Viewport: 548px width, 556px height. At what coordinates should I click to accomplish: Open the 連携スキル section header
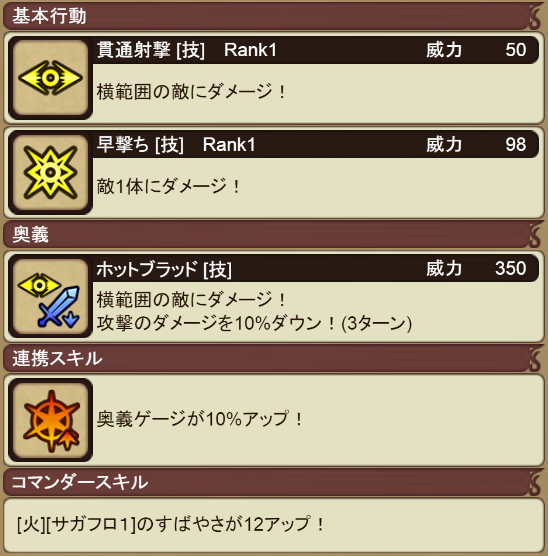[273, 358]
